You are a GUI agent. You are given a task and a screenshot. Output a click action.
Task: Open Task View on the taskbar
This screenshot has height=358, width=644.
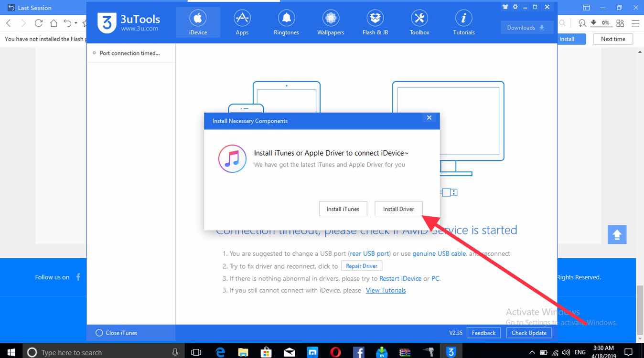[x=196, y=352]
